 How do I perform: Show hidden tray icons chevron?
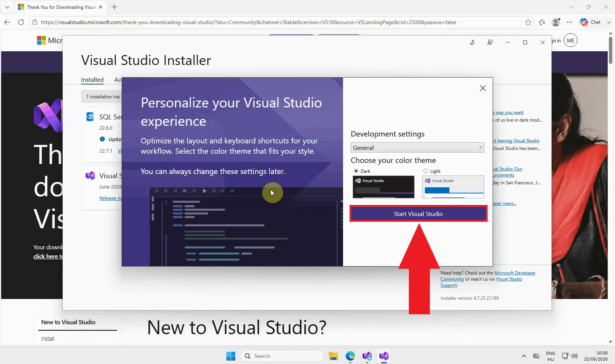[524, 356]
